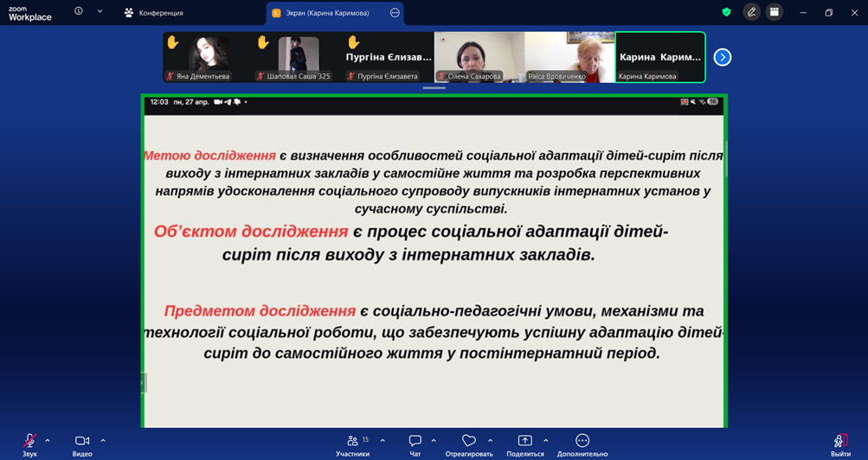Expand video options arrow next to Видео

click(x=103, y=440)
